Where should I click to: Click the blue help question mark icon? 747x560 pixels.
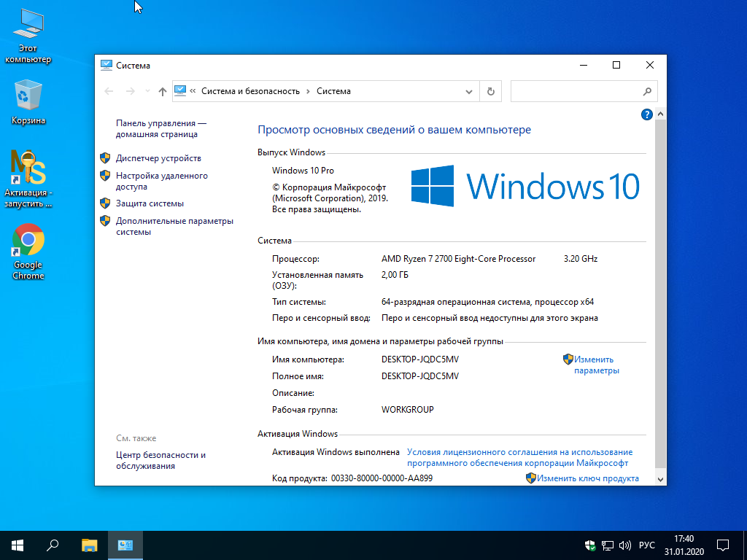(x=646, y=114)
